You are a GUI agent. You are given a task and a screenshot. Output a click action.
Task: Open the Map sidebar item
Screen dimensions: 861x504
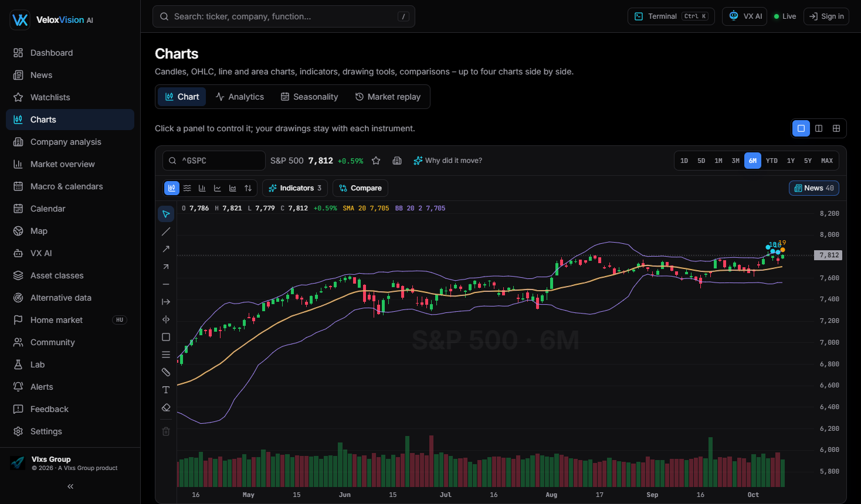click(x=70, y=231)
